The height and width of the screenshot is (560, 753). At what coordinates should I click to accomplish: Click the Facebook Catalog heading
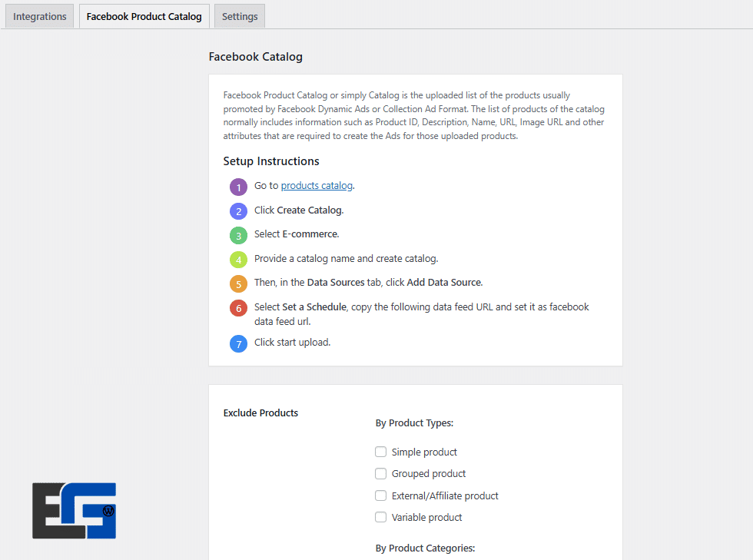click(x=255, y=57)
